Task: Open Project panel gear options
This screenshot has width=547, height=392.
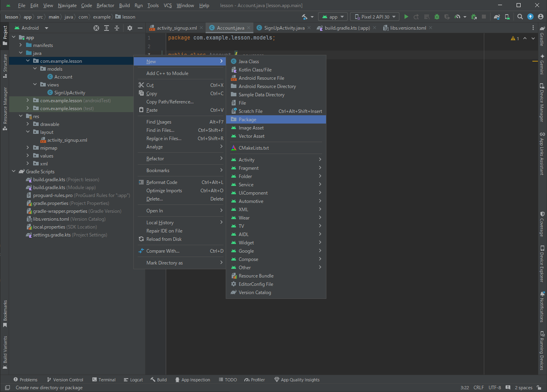Action: pos(130,28)
